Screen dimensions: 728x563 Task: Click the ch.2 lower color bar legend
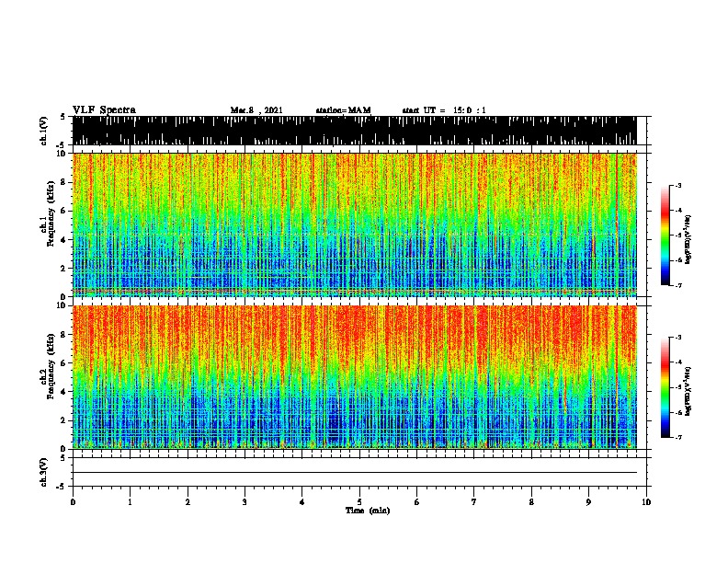665,387
